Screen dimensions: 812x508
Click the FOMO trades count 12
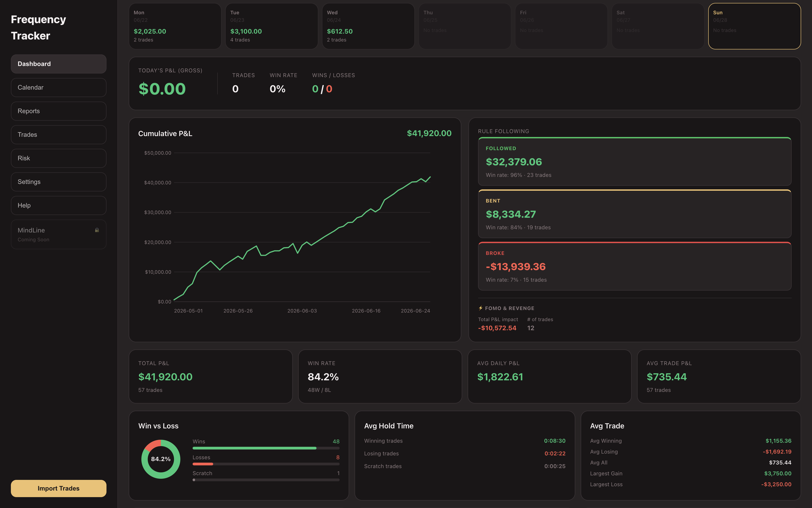click(530, 328)
